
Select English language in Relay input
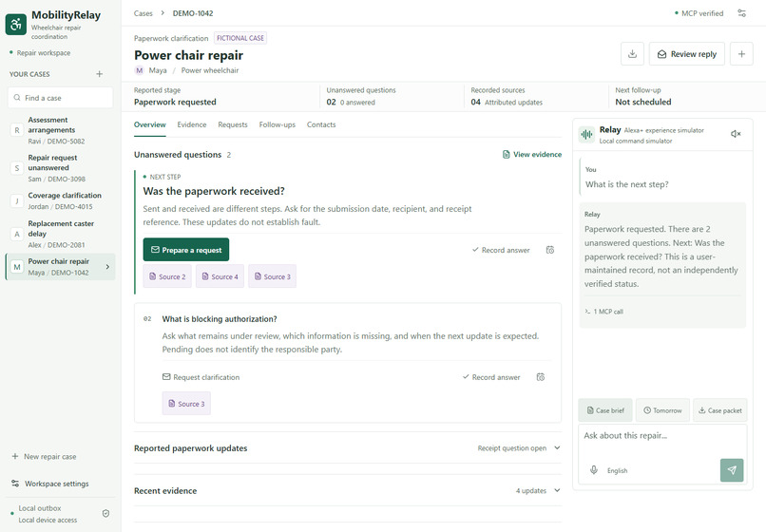pos(617,470)
